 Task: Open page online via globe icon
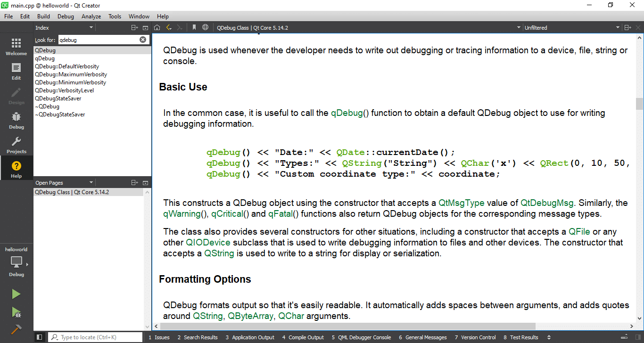(205, 28)
